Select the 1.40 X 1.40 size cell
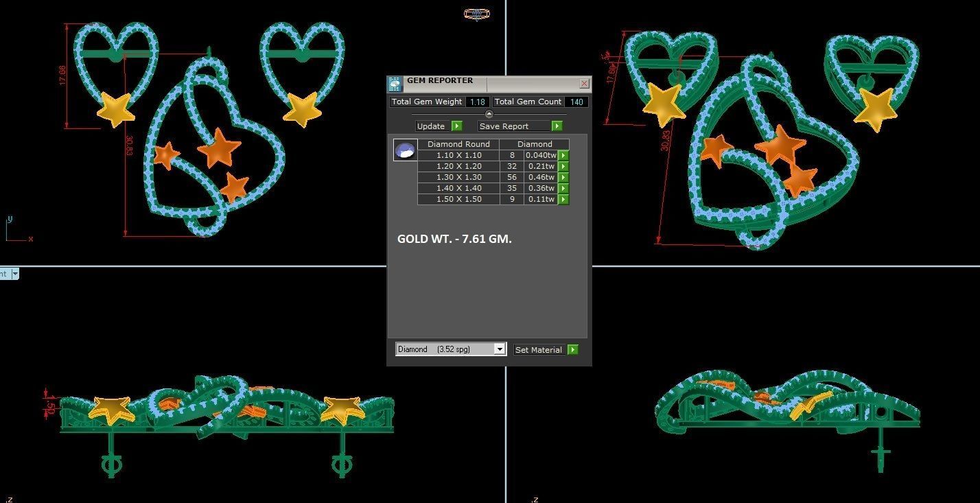The height and width of the screenshot is (503, 980). [458, 189]
